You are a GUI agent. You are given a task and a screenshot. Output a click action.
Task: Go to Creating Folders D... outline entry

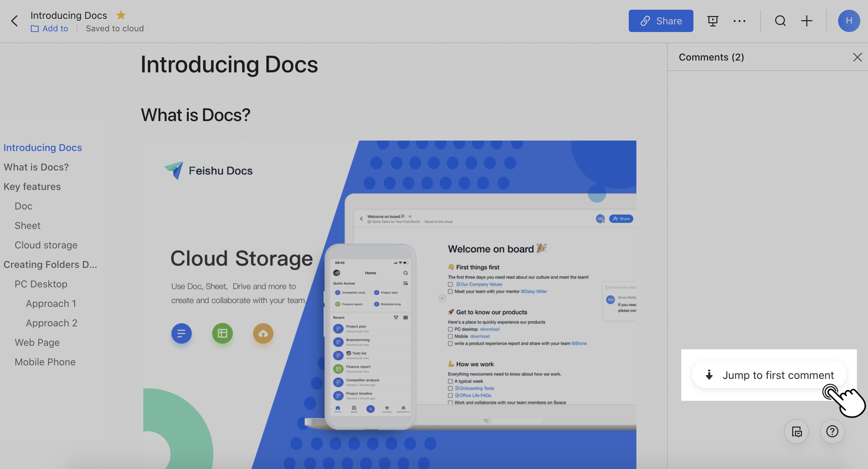click(50, 264)
